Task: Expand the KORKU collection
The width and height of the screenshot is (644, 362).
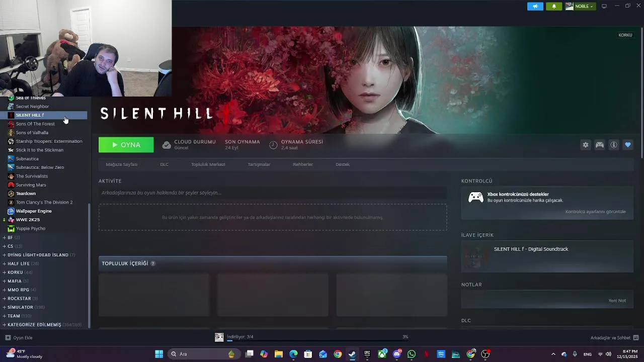Action: click(5, 273)
